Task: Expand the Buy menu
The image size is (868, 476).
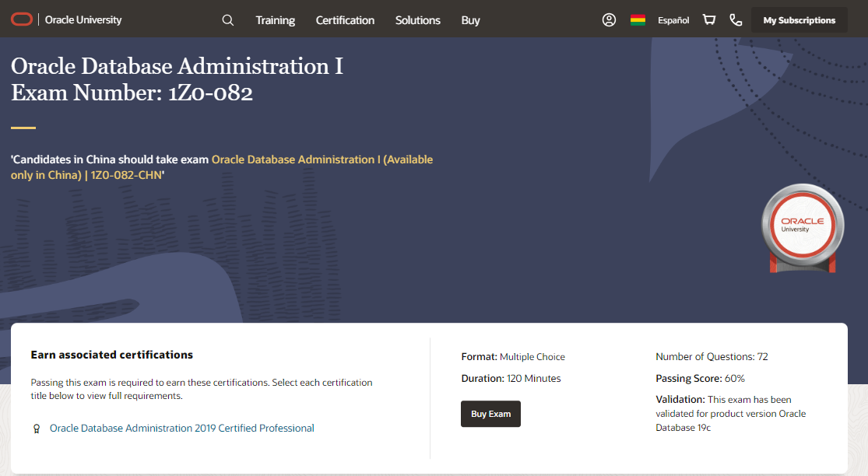Action: coord(470,20)
